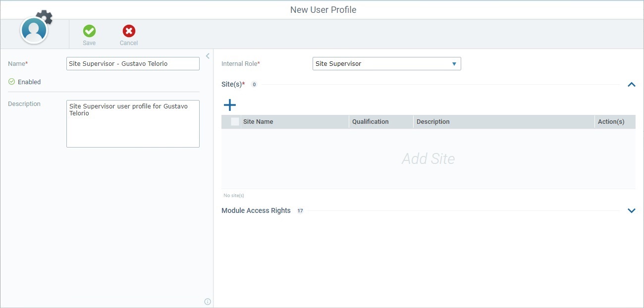The width and height of the screenshot is (644, 308).
Task: Click the dropdown arrow on Internal Role selector
Action: [x=454, y=63]
